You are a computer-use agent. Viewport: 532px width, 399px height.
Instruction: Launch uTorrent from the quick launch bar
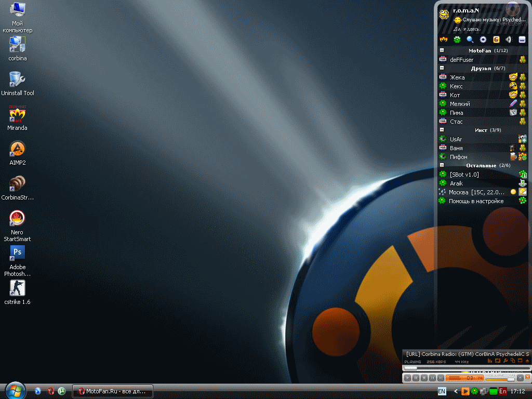click(62, 391)
